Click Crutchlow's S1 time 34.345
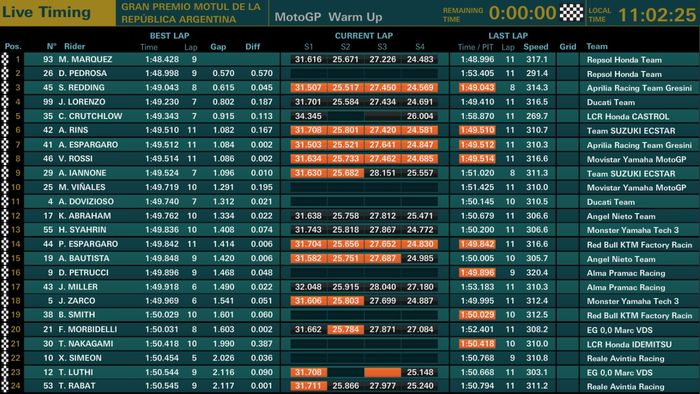 click(308, 116)
